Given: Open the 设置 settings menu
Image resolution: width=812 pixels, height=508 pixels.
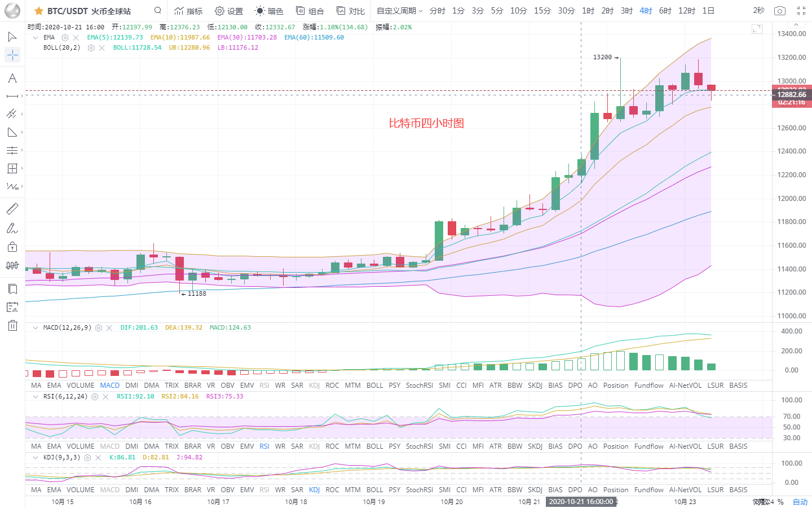Looking at the screenshot, I should coord(229,11).
